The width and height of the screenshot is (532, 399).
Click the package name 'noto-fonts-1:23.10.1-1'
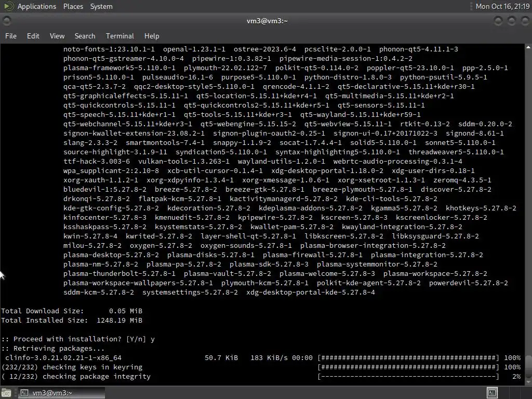click(109, 49)
